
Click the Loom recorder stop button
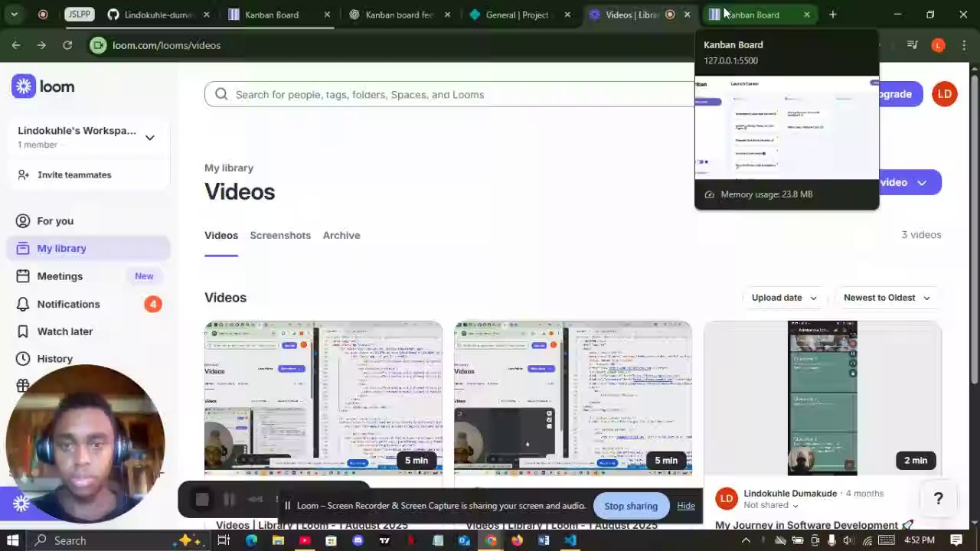(202, 500)
